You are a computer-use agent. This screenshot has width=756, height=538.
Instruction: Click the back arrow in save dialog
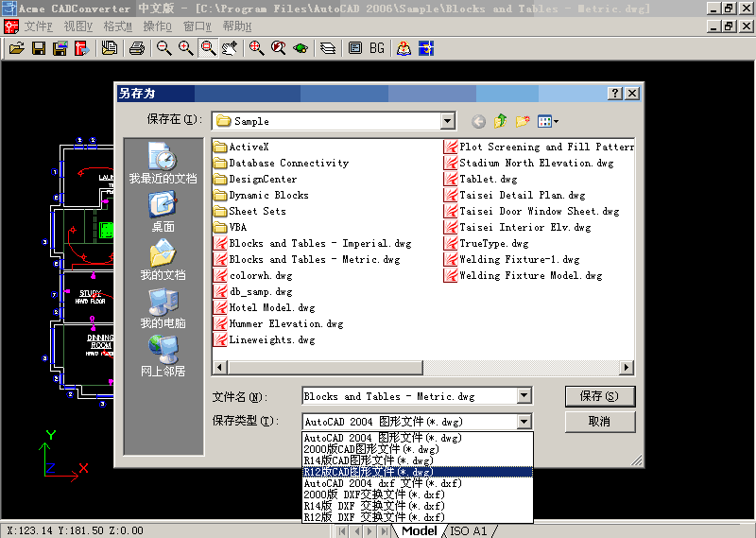(478, 121)
